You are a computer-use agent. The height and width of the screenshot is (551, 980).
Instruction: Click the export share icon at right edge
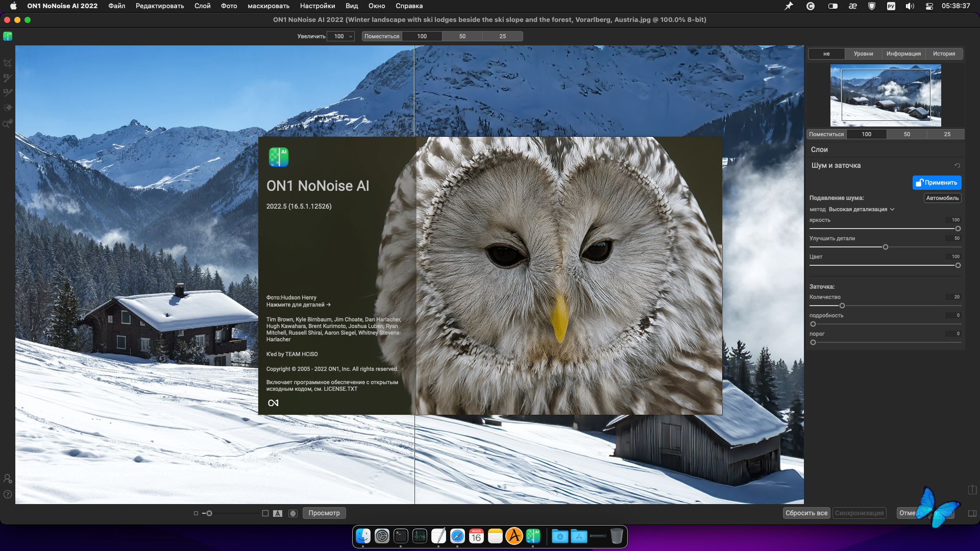tap(972, 489)
